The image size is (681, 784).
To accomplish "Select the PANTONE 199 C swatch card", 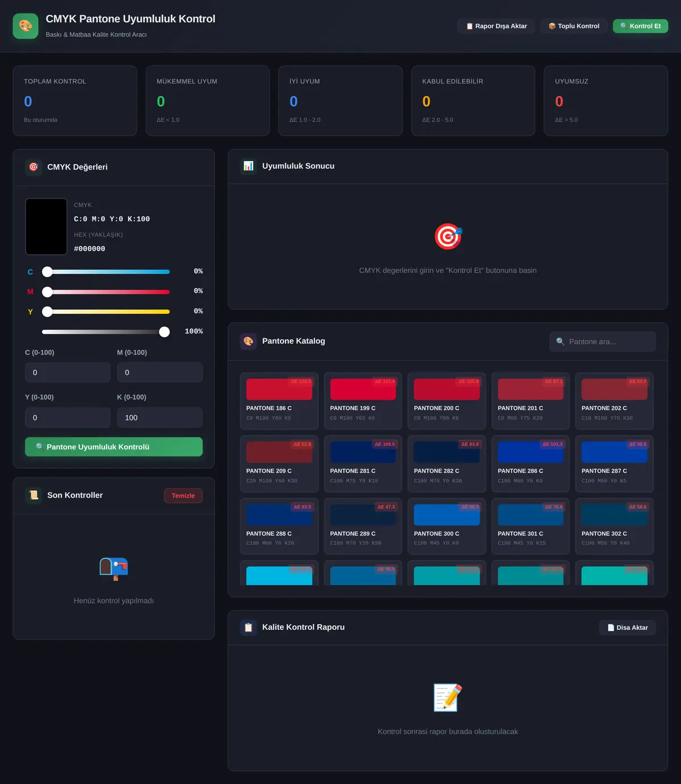I will 363,401.
